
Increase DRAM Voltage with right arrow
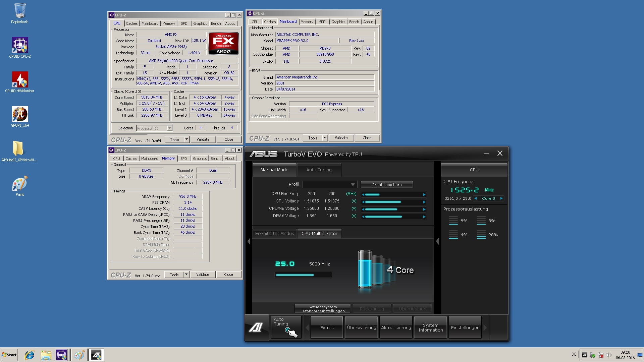click(x=424, y=217)
